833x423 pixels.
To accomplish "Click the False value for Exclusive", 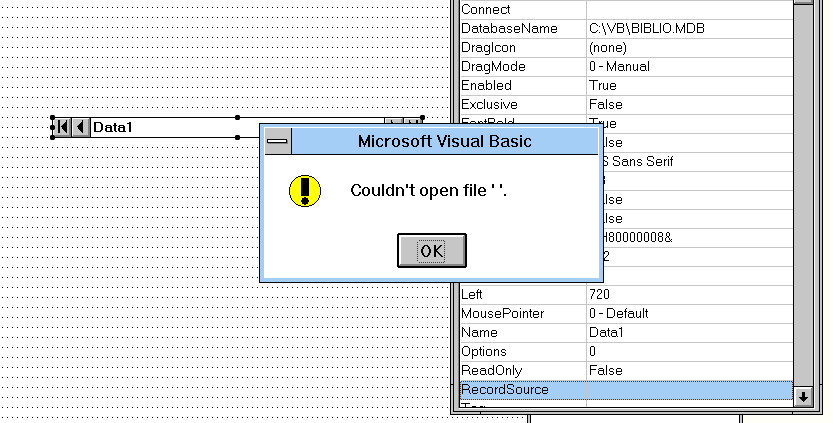I will (x=606, y=105).
